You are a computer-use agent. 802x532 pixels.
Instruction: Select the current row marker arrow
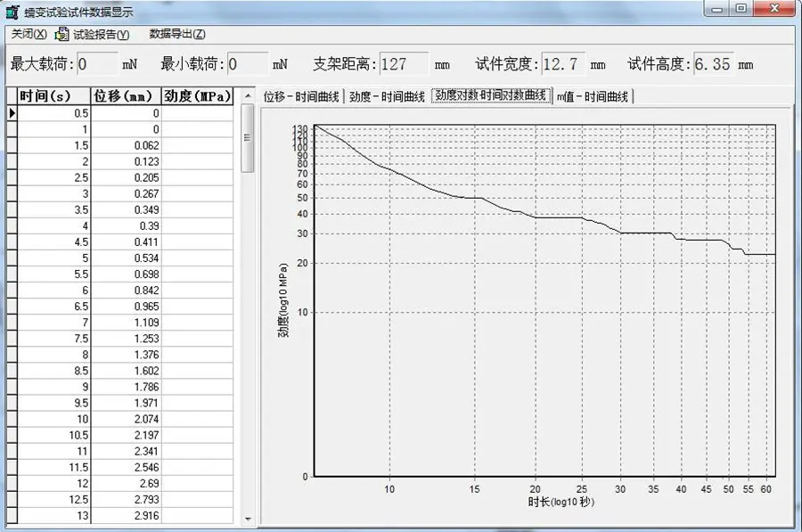tap(12, 113)
